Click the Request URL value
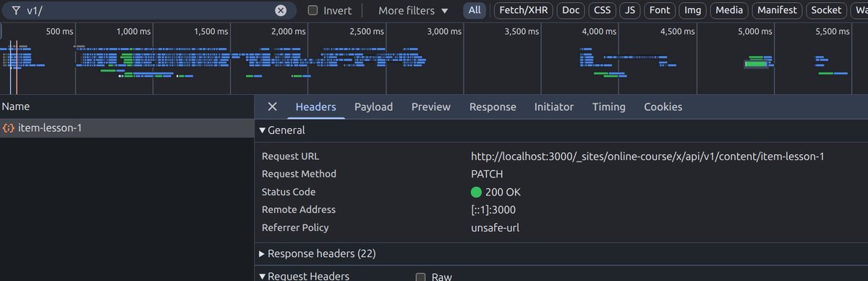 click(647, 156)
